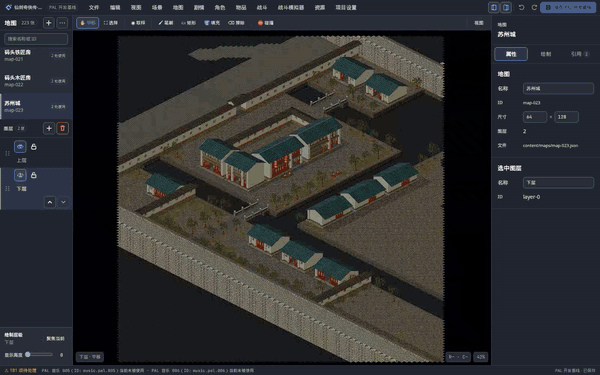Click the height field showing 128
The width and height of the screenshot is (600, 375).
pyautogui.click(x=566, y=117)
